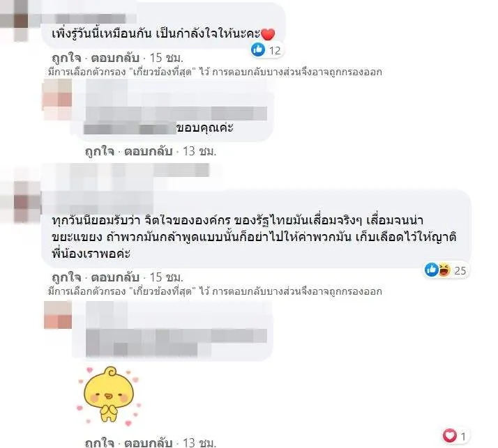Click the heart reaction icon with count 1
Image resolution: width=498 pixels, height=448 pixels.
pos(449,435)
